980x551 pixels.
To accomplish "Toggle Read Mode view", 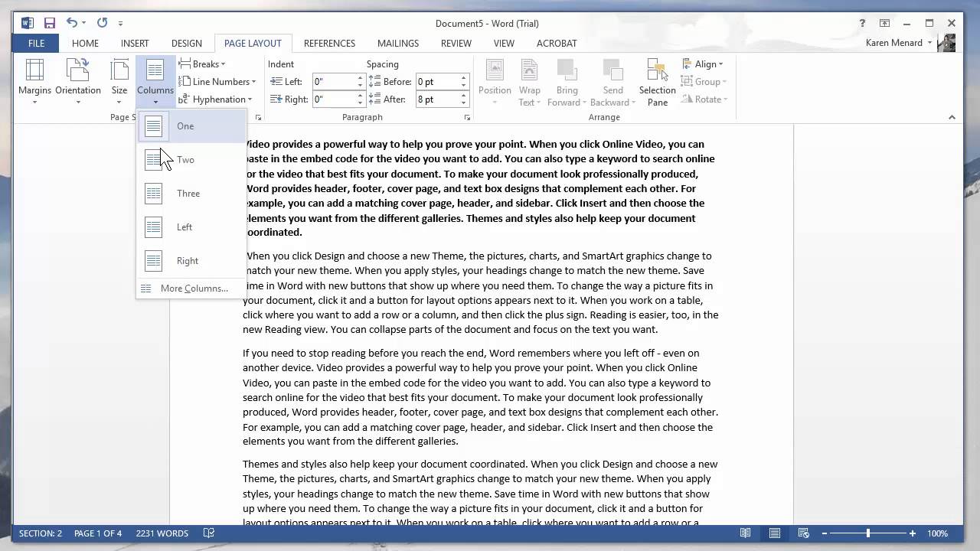I will point(745,533).
